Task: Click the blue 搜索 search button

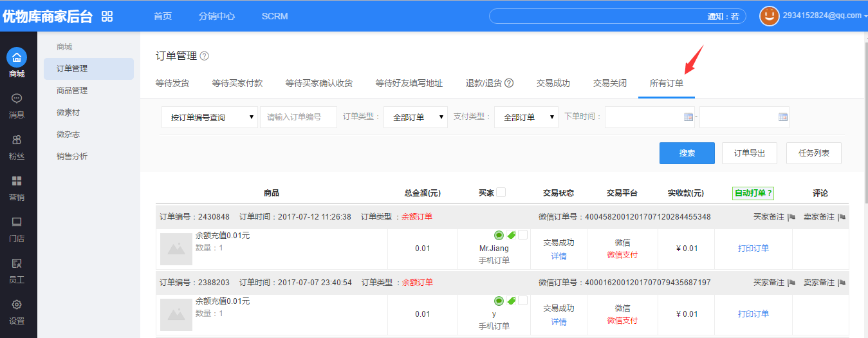Action: click(x=687, y=153)
